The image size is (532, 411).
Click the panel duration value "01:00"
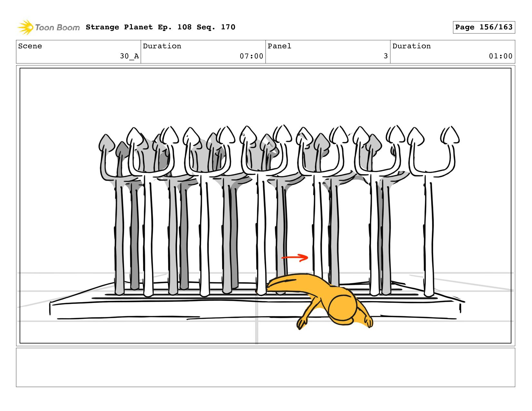click(501, 56)
